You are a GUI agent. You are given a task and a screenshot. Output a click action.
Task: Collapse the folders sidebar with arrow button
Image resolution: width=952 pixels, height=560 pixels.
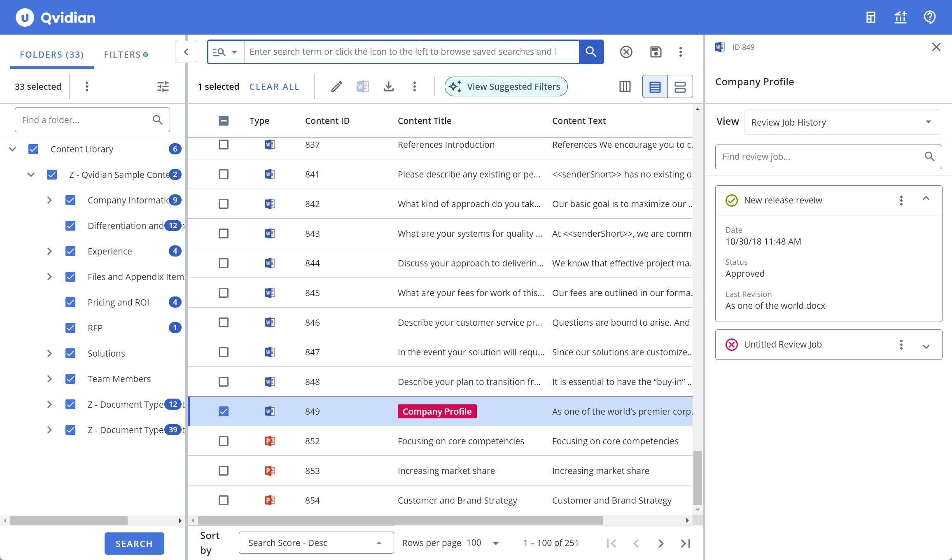point(186,52)
